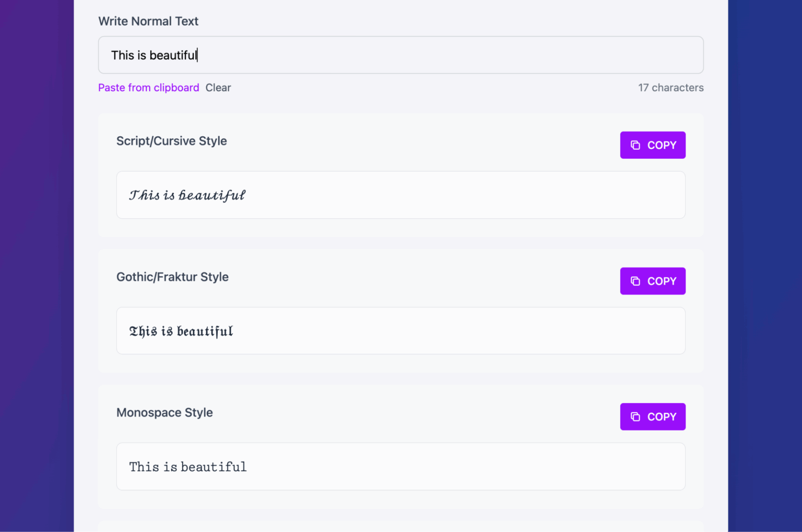The width and height of the screenshot is (802, 532).
Task: Click the Monospace Style heading
Action: (x=164, y=412)
